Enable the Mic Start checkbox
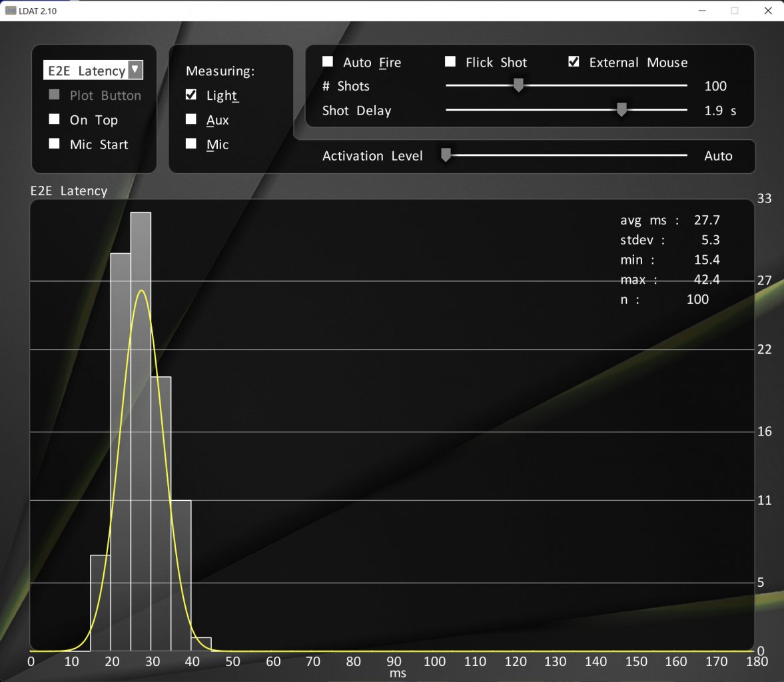Viewport: 784px width, 682px height. coord(54,143)
